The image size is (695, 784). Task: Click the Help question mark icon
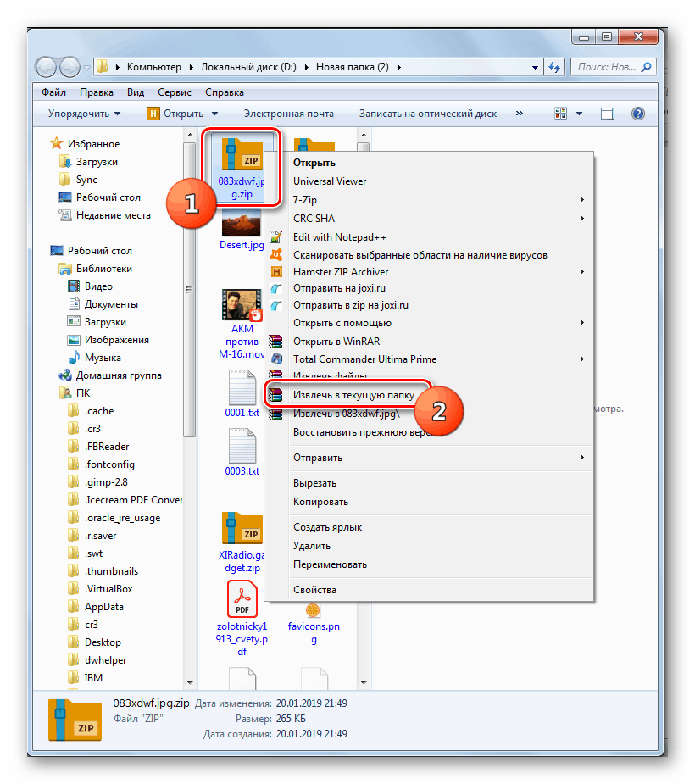[x=638, y=114]
